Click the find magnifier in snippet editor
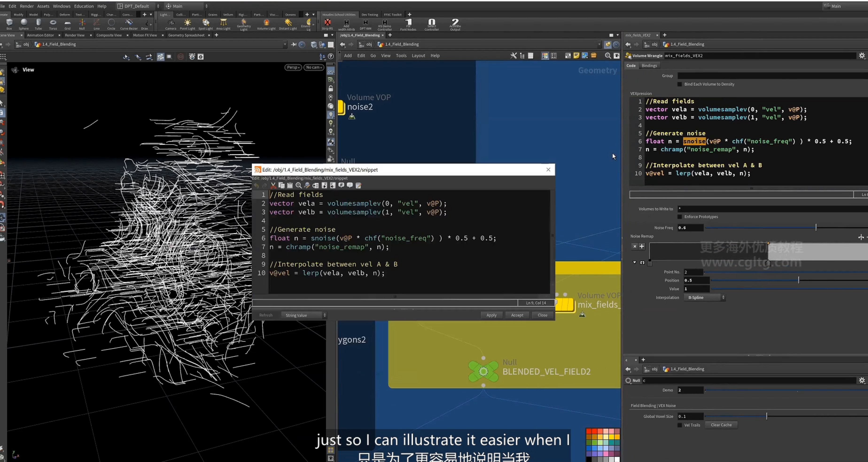Viewport: 868px width, 462px height. coord(299,185)
